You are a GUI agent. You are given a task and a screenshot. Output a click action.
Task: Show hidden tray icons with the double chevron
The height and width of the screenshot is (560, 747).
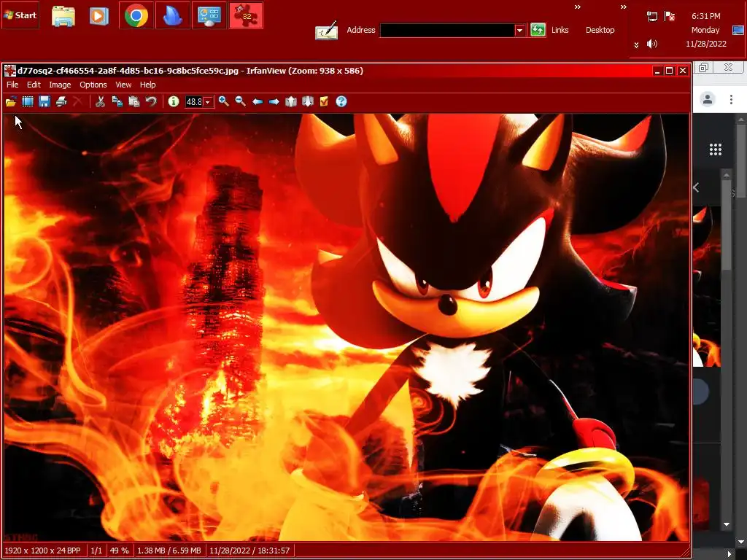coord(636,44)
